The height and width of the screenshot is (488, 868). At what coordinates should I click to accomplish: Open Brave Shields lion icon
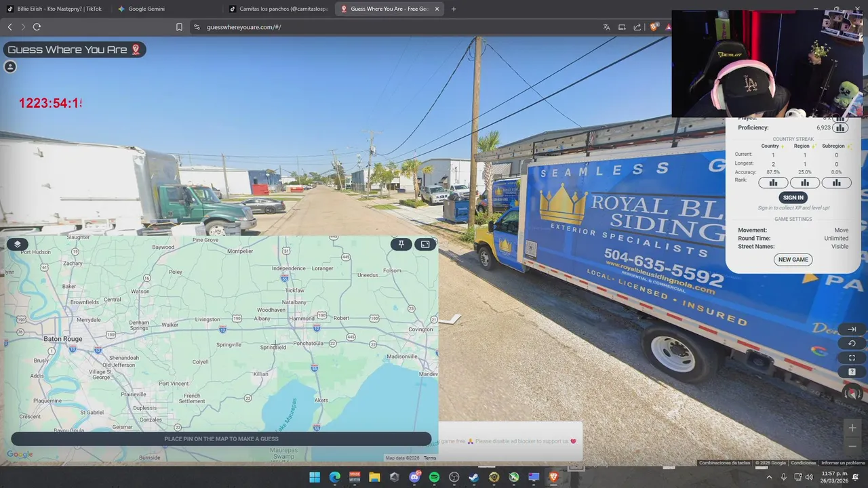tap(654, 27)
